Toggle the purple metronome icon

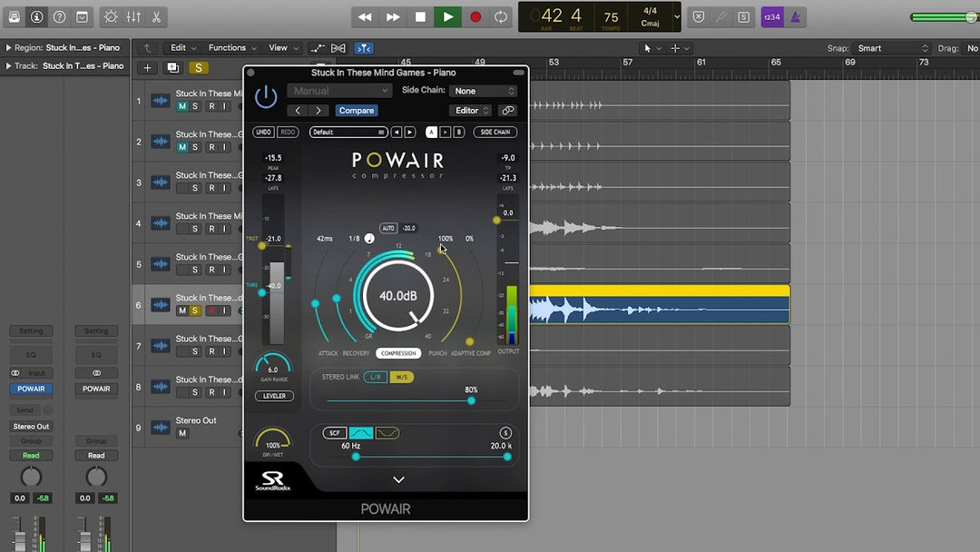coord(795,17)
